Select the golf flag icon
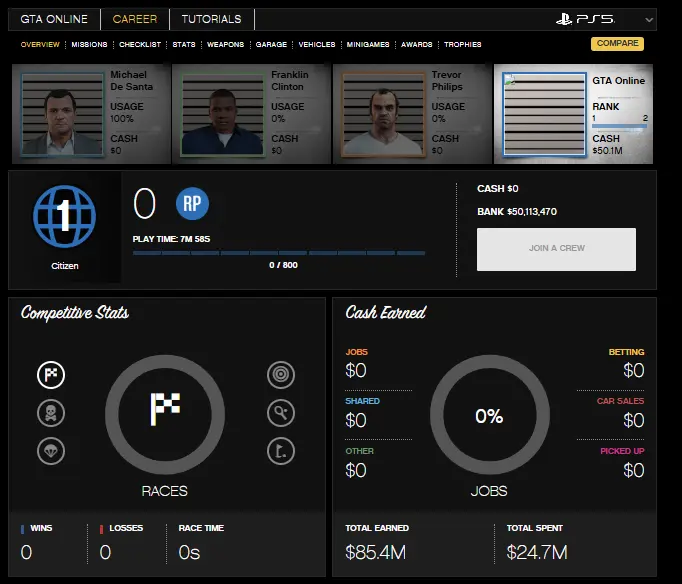 [281, 449]
